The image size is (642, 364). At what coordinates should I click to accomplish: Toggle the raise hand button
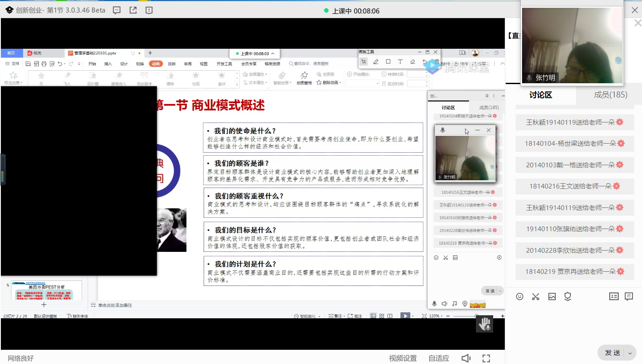pyautogui.click(x=485, y=324)
